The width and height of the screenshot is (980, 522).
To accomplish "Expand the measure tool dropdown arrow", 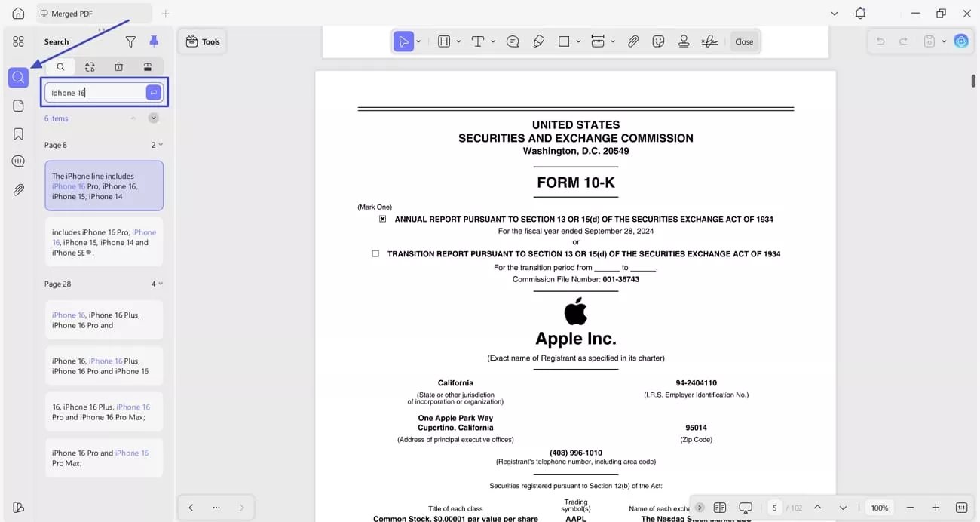I will [613, 41].
